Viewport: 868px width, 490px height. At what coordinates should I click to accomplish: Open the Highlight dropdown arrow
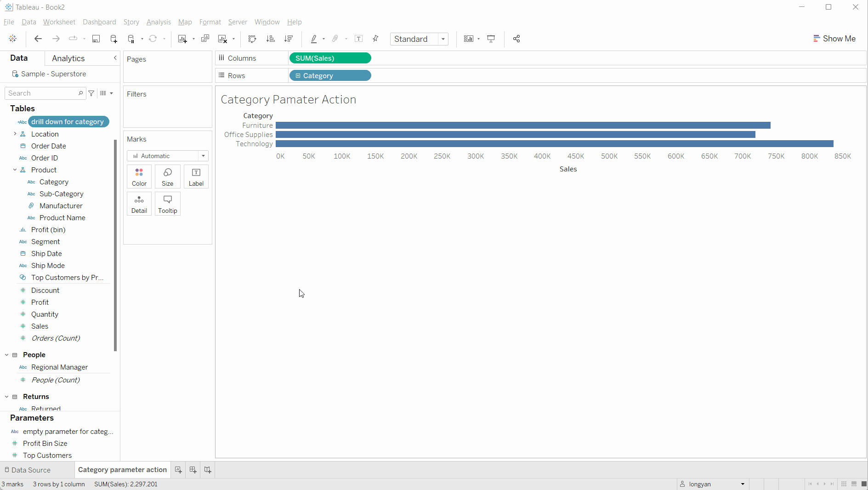click(x=323, y=39)
